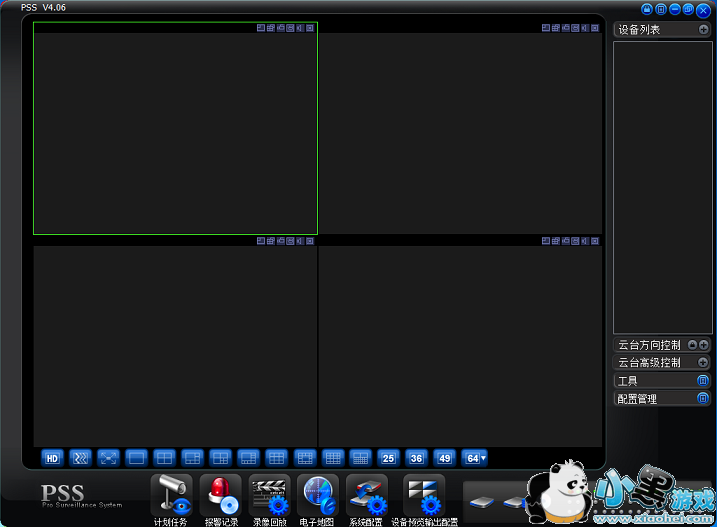Screen dimensions: 717x527
Task: Open the 电子地图 e-map
Action: (x=318, y=495)
